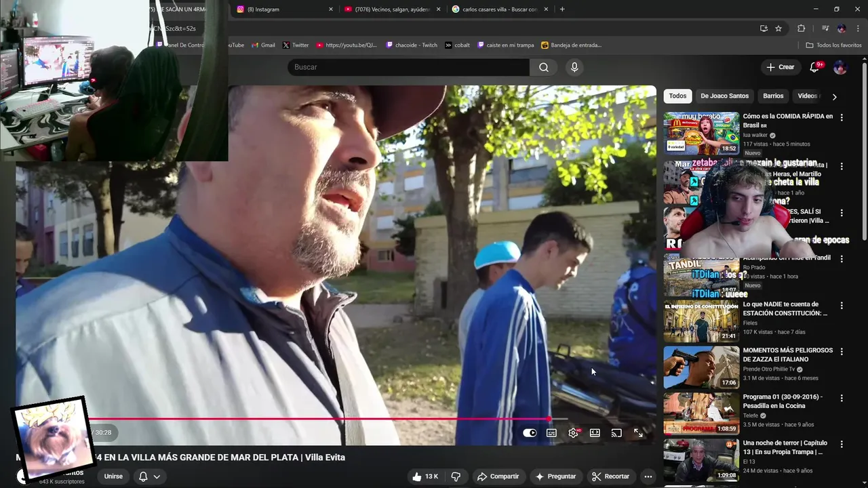Image resolution: width=868 pixels, height=488 pixels.
Task: Cast video with the player cast icon
Action: 616,432
